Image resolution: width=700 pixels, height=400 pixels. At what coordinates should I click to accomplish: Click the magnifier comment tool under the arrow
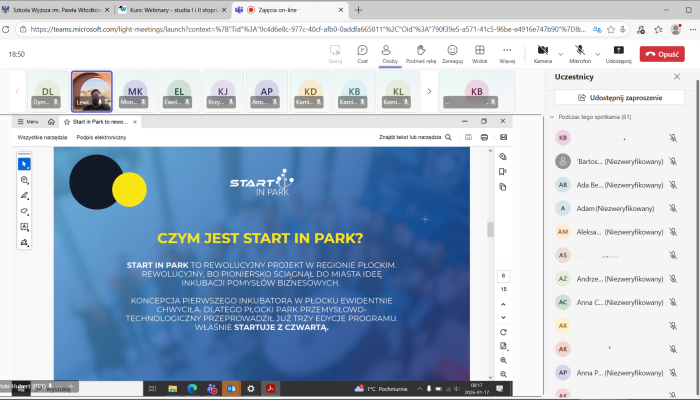click(x=24, y=180)
